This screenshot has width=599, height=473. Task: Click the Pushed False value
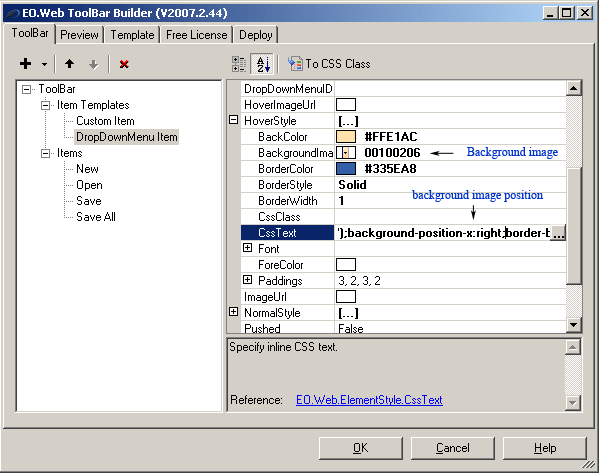click(x=351, y=329)
